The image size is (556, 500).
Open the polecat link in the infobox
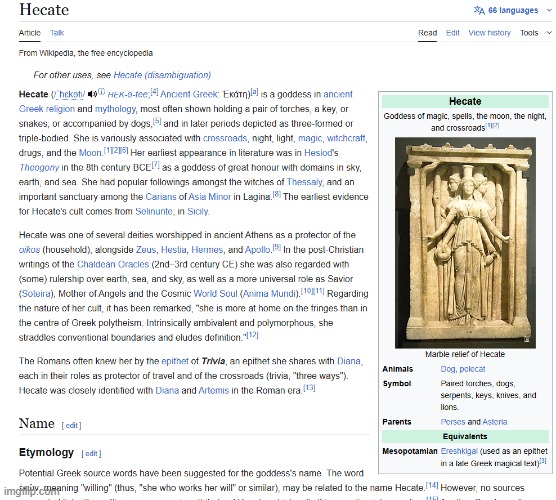[472, 369]
